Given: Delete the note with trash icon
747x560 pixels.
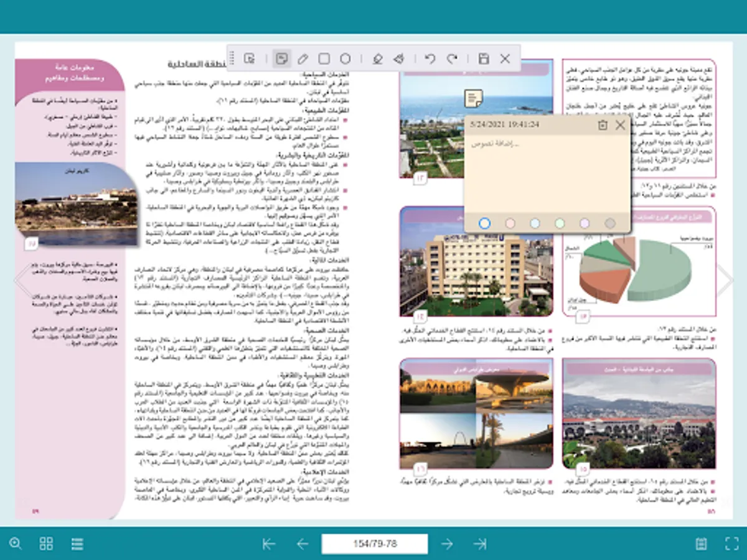Looking at the screenshot, I should pos(602,125).
